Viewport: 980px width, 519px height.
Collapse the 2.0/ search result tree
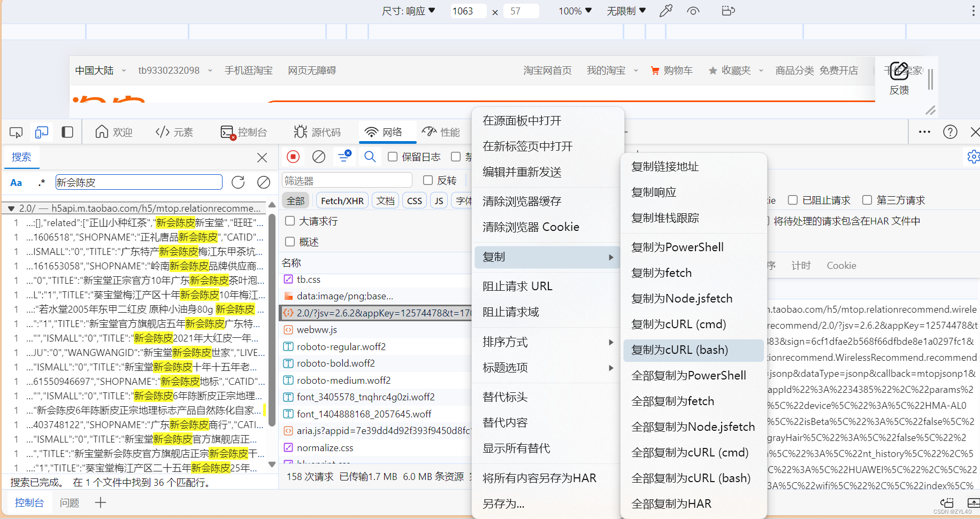(x=11, y=208)
